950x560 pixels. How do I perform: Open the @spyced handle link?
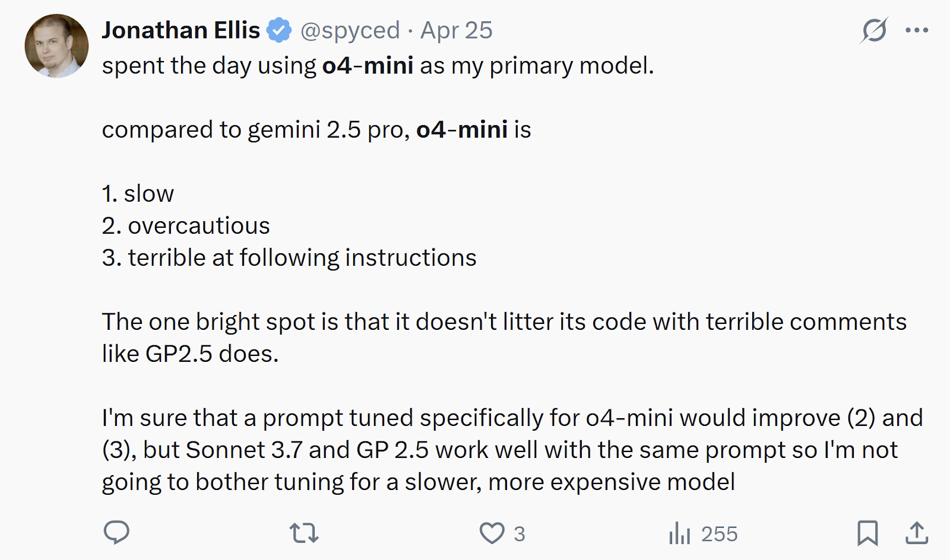pyautogui.click(x=350, y=30)
